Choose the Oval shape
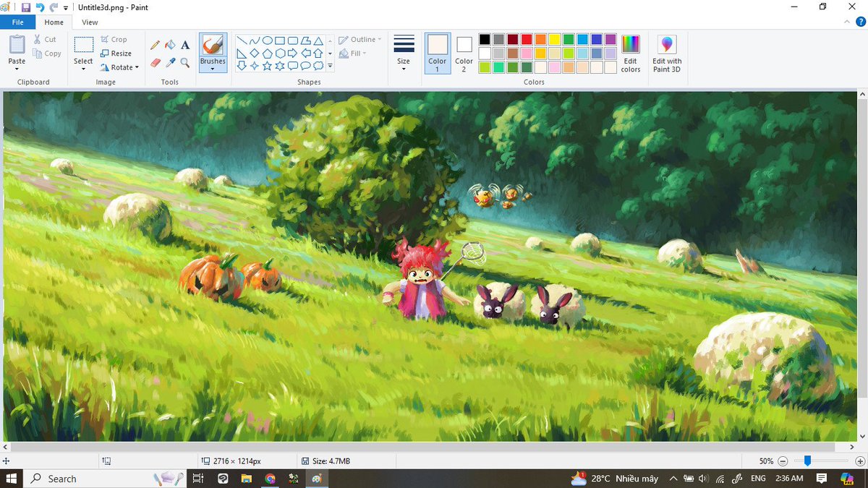 [267, 40]
